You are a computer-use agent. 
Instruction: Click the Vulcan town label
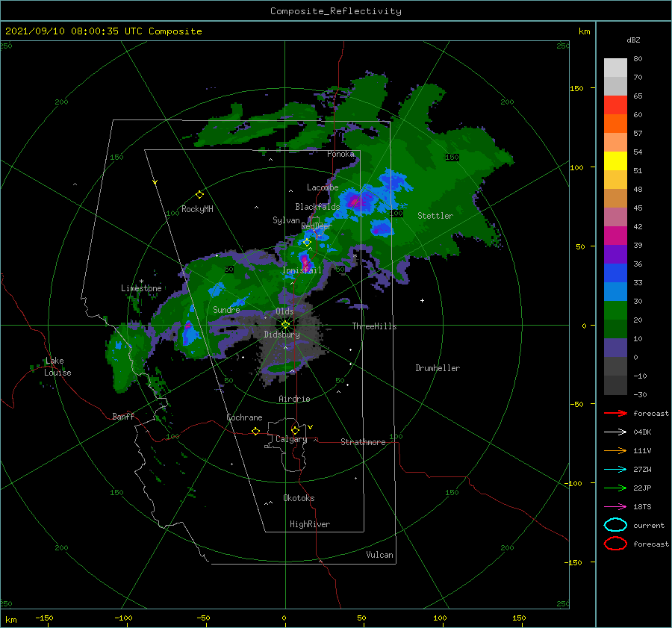(379, 555)
